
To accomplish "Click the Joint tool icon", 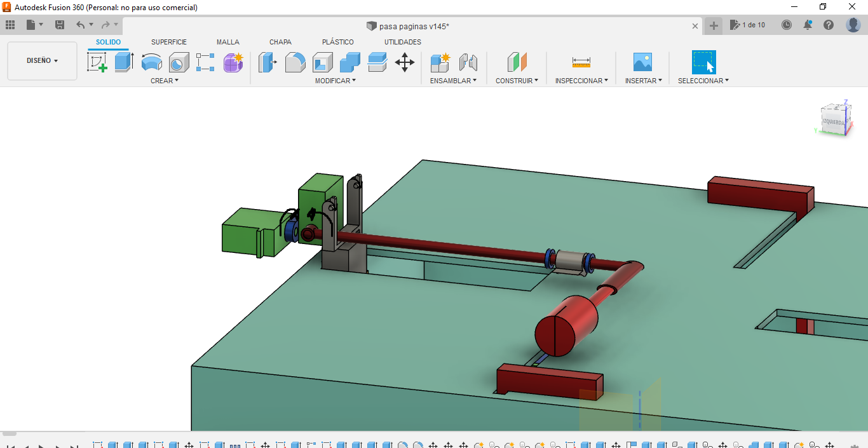I will [x=468, y=62].
